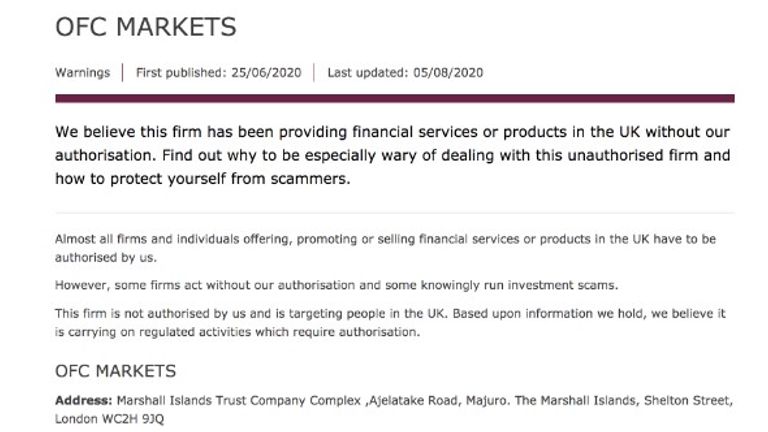The image size is (768, 432).
Task: Click the bold 'We believe this firm' summary line
Action: coord(392,132)
